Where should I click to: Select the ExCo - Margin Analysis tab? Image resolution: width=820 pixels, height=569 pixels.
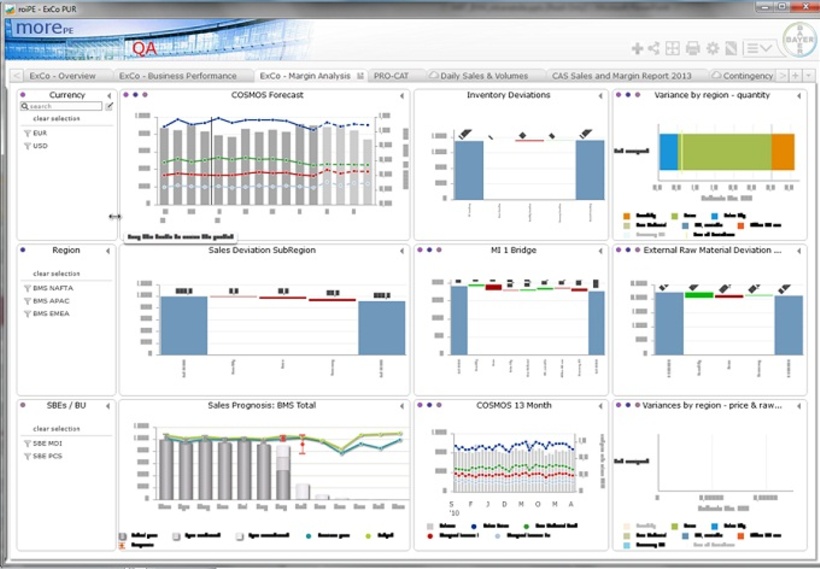click(305, 76)
